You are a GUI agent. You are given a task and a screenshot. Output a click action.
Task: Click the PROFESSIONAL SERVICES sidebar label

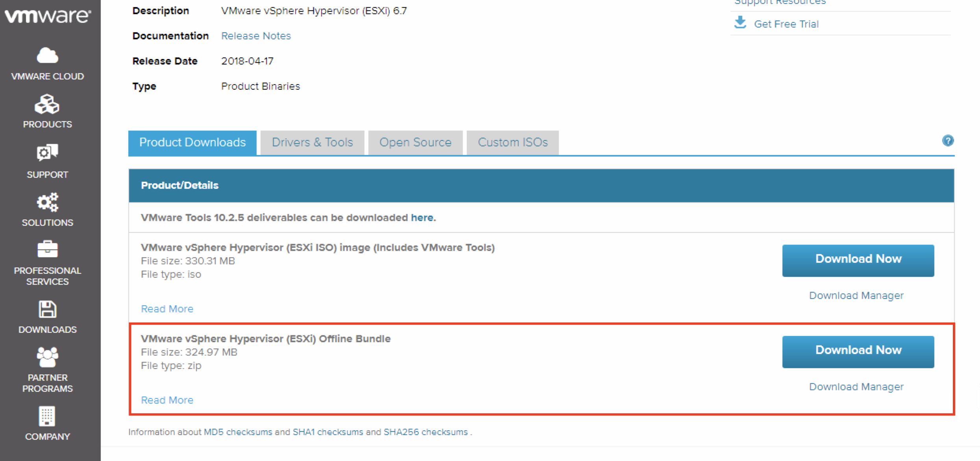pos(48,276)
